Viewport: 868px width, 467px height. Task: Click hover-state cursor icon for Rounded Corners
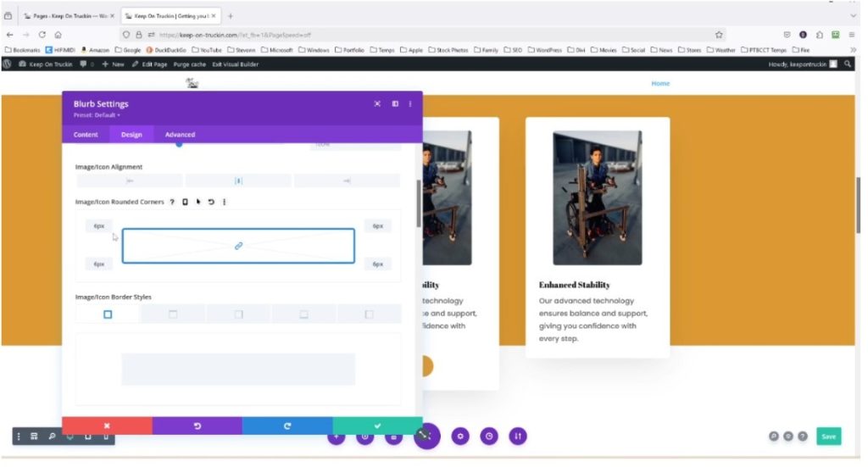[198, 202]
